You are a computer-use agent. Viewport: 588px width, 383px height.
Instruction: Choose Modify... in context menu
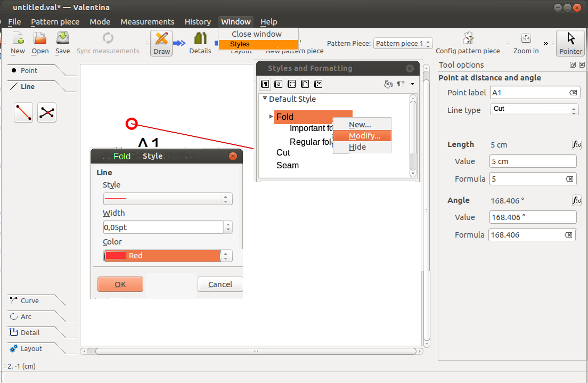tap(362, 136)
